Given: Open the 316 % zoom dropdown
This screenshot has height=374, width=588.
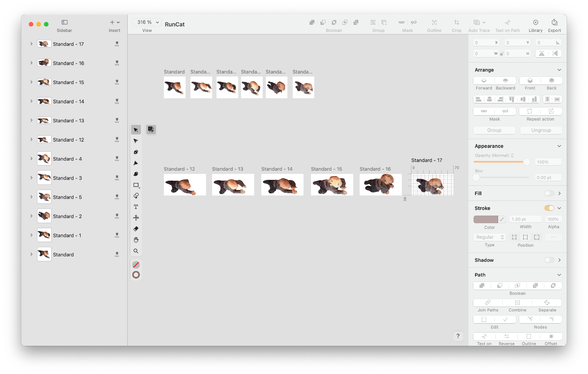Looking at the screenshot, I should coord(147,22).
